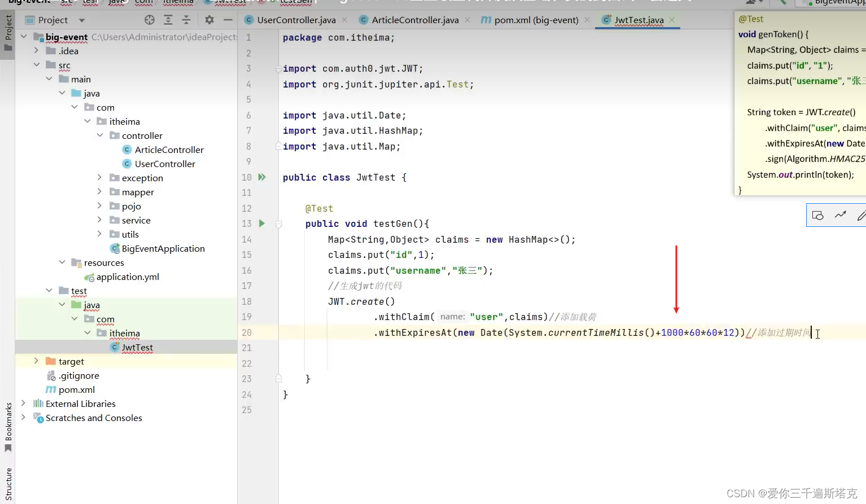
Task: Open the ArticleController.java editor tab
Action: tap(409, 19)
